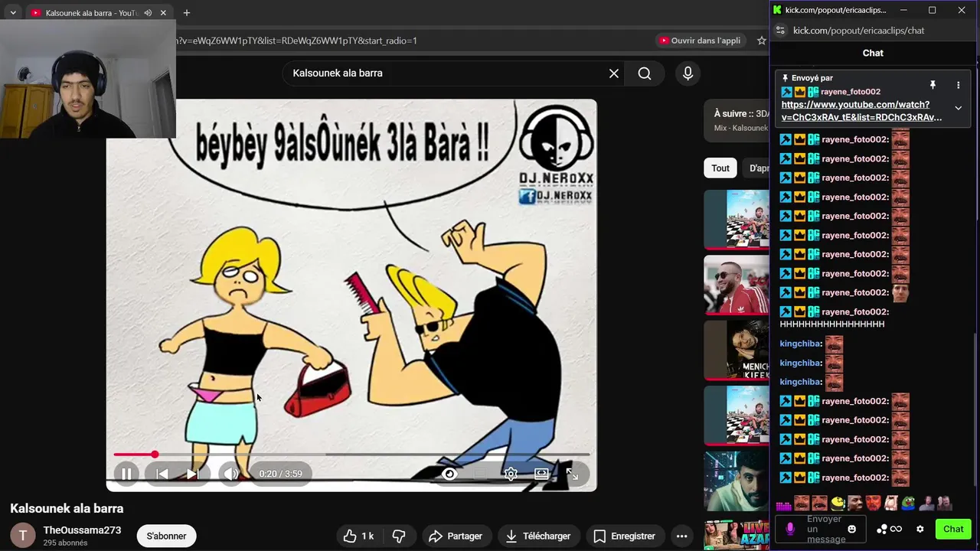This screenshot has width=980, height=551.
Task: Select the filter chip next to Tout
Action: 756,168
